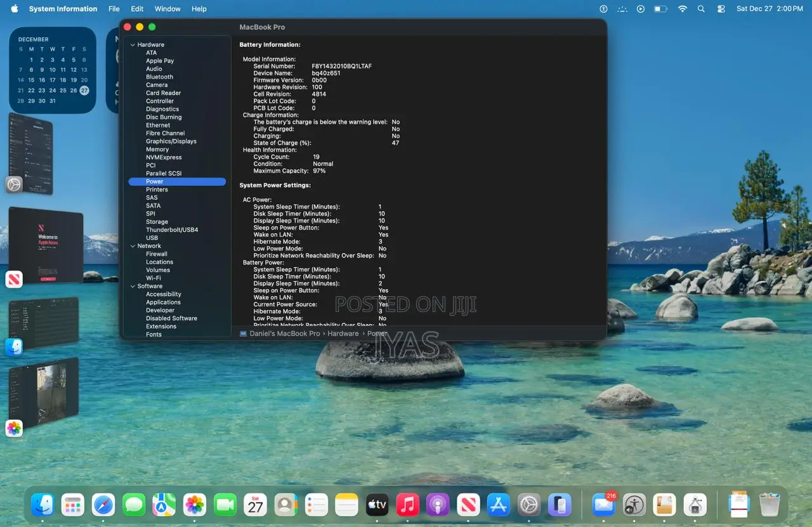The image size is (812, 527).
Task: Open FaceTime from the dock
Action: point(225,505)
